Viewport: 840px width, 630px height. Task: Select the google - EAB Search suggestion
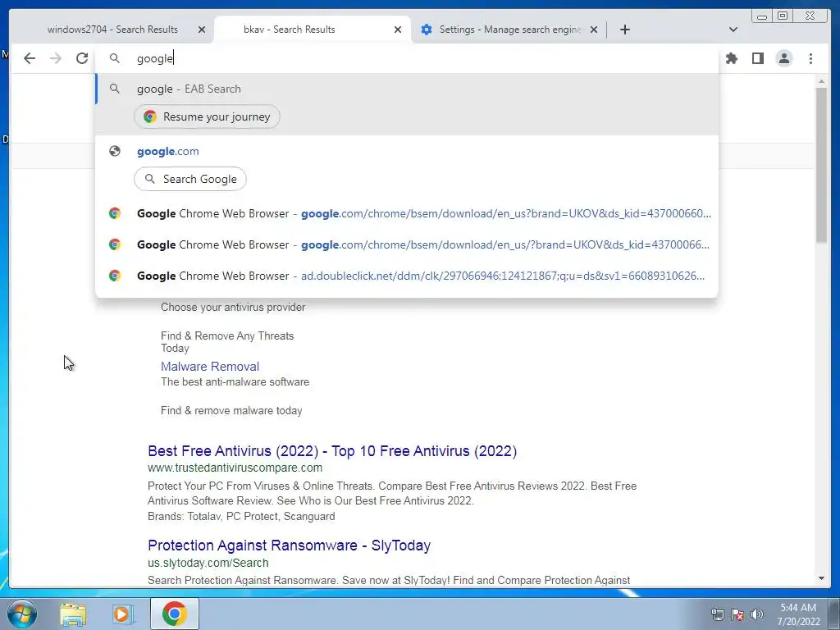click(407, 89)
